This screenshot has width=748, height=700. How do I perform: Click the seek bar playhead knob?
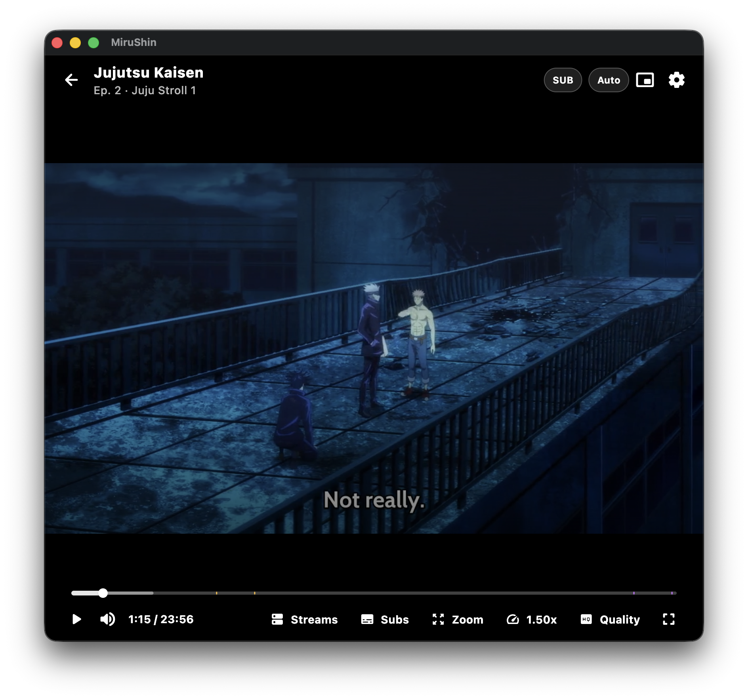coord(103,593)
